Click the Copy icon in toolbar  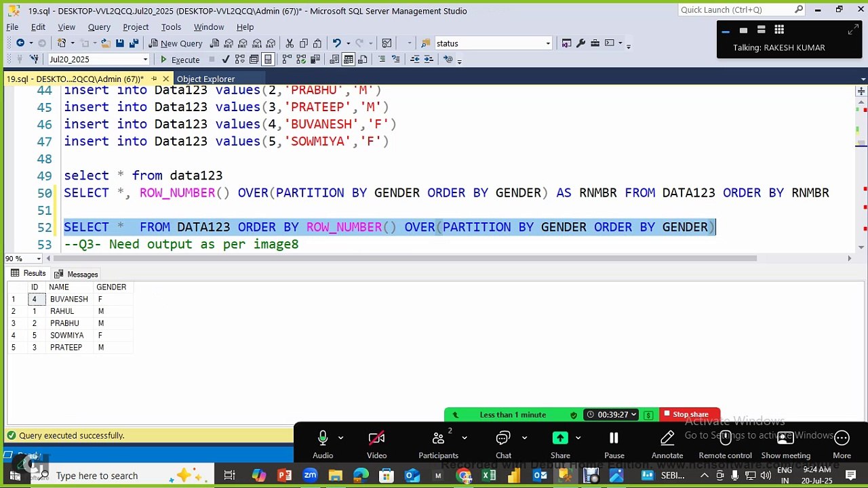(x=304, y=43)
